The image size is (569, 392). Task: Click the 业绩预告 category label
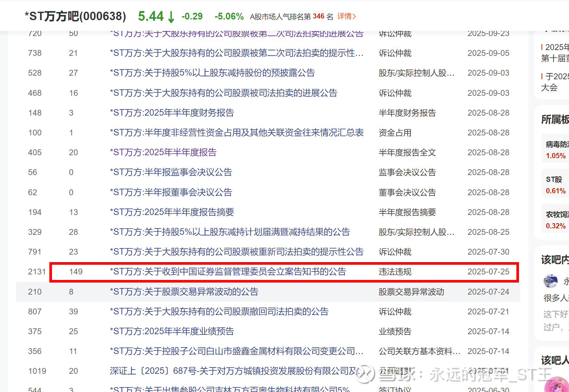395,331
